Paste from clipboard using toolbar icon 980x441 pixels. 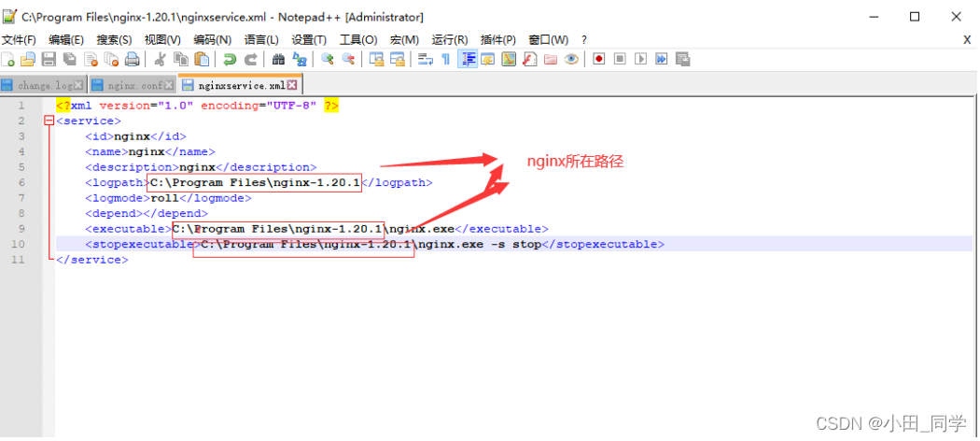[202, 60]
